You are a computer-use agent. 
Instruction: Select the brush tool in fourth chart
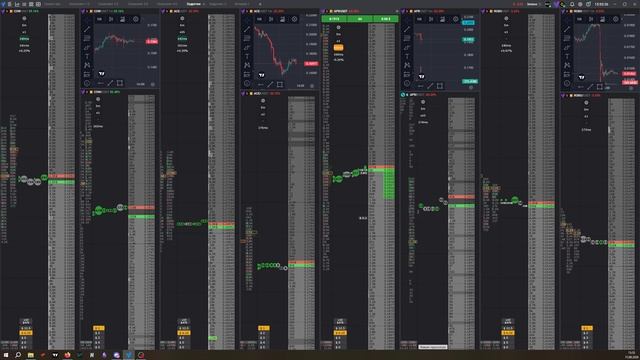tap(567, 47)
